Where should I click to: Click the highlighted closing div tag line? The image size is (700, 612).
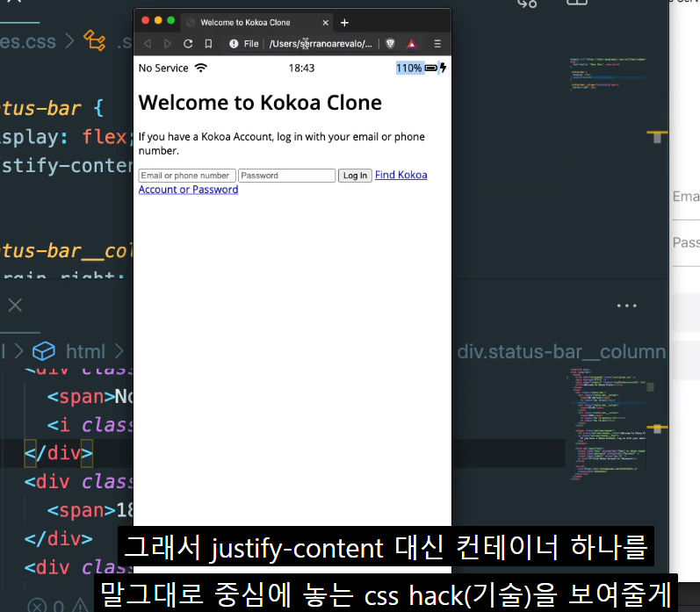pyautogui.click(x=59, y=453)
